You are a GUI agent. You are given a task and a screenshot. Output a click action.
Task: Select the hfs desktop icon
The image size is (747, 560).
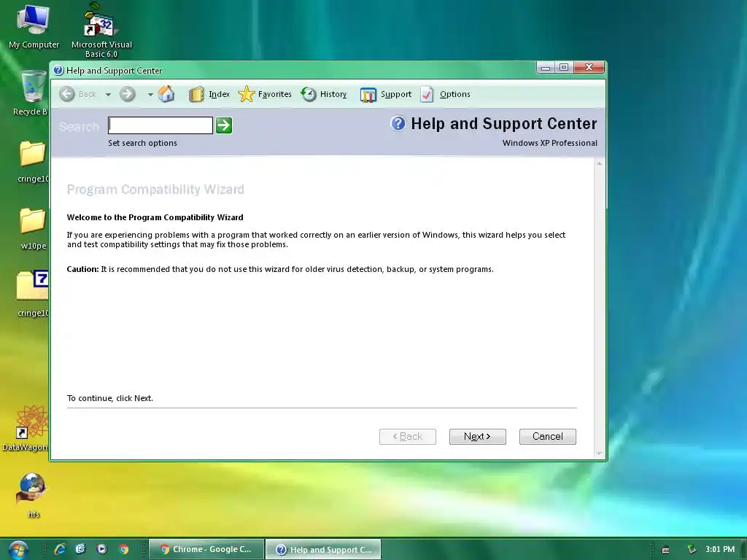click(33, 495)
